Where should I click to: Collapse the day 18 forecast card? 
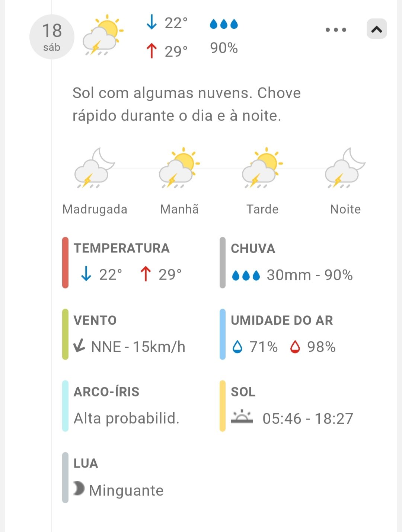pyautogui.click(x=377, y=29)
